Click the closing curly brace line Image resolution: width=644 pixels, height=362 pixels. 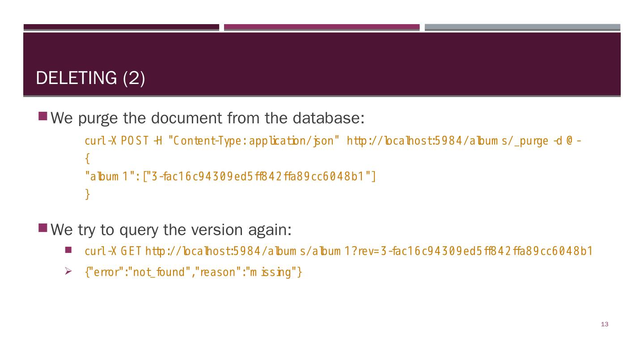coord(87,194)
